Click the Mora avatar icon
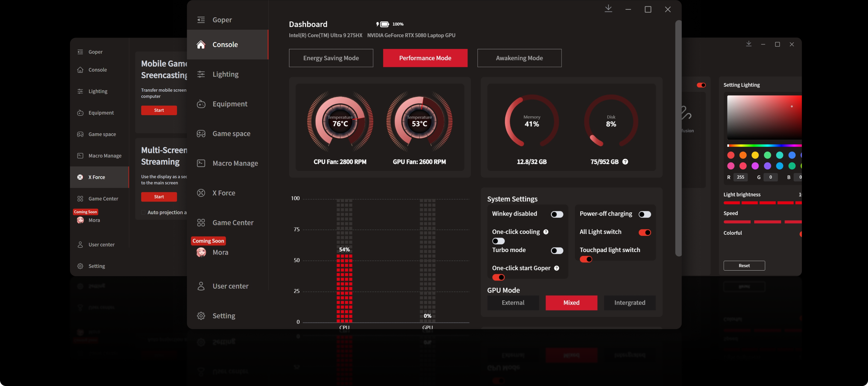The width and height of the screenshot is (868, 386). click(201, 252)
